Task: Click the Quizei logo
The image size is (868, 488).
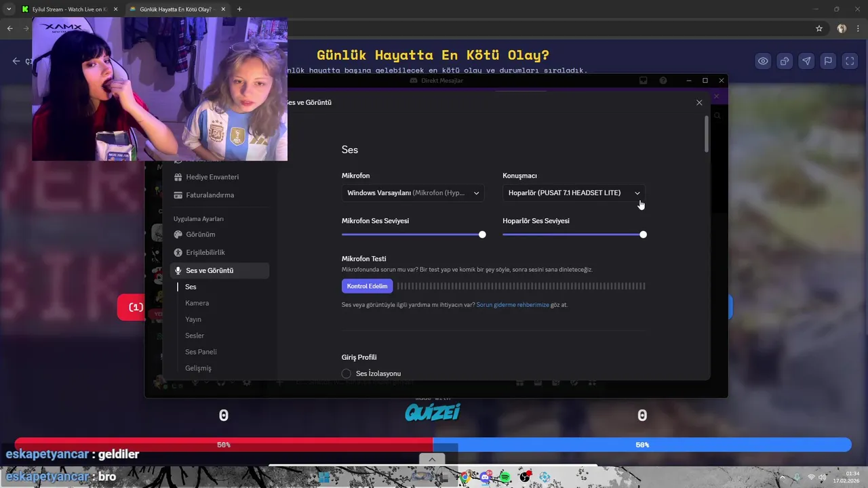Action: click(433, 411)
